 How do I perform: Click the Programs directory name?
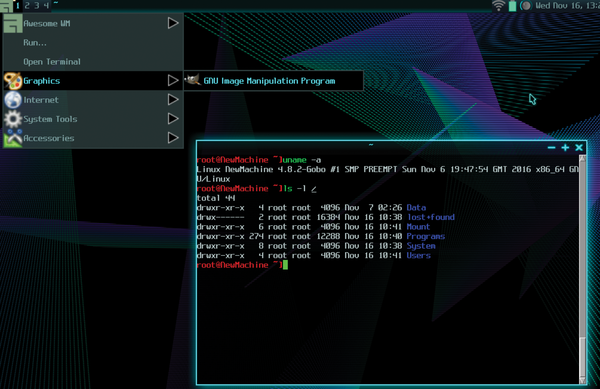click(426, 236)
